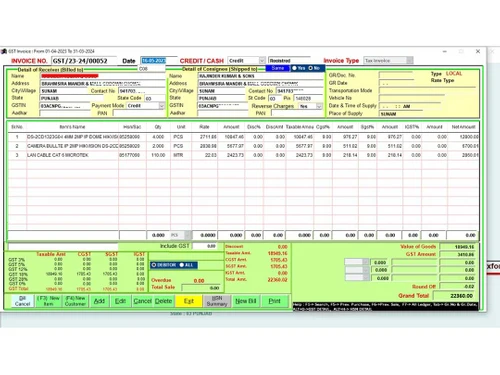500x375 pixels.
Task: Click the Vehicle No field
Action: (x=411, y=98)
